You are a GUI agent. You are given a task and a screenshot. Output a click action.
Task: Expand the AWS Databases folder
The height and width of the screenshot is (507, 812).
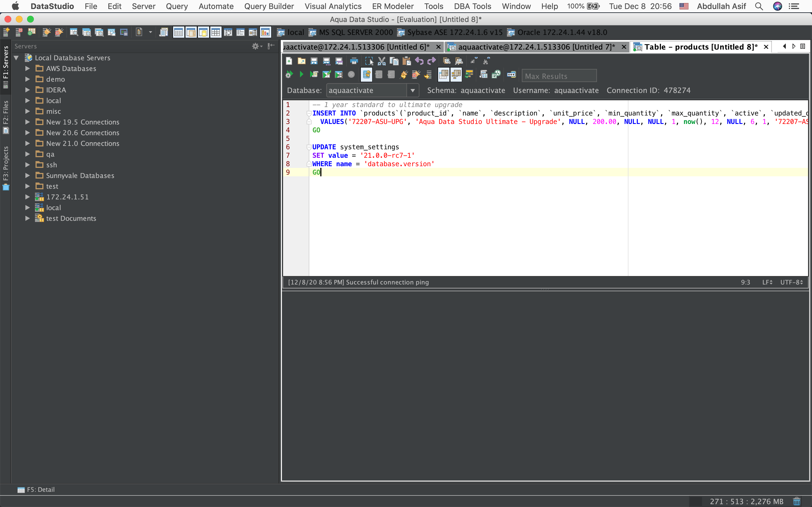pos(28,68)
